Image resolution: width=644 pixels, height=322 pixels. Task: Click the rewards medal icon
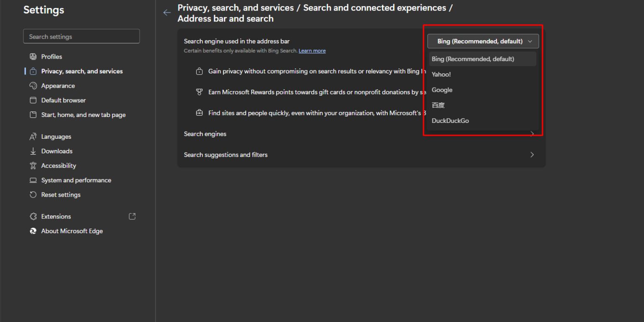[x=200, y=92]
